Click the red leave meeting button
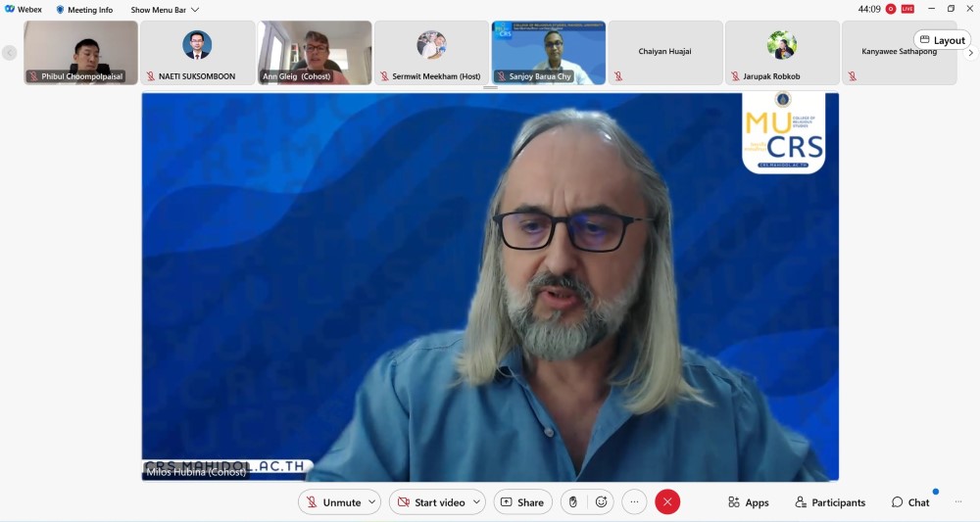Viewport: 980px width, 522px height. (667, 502)
